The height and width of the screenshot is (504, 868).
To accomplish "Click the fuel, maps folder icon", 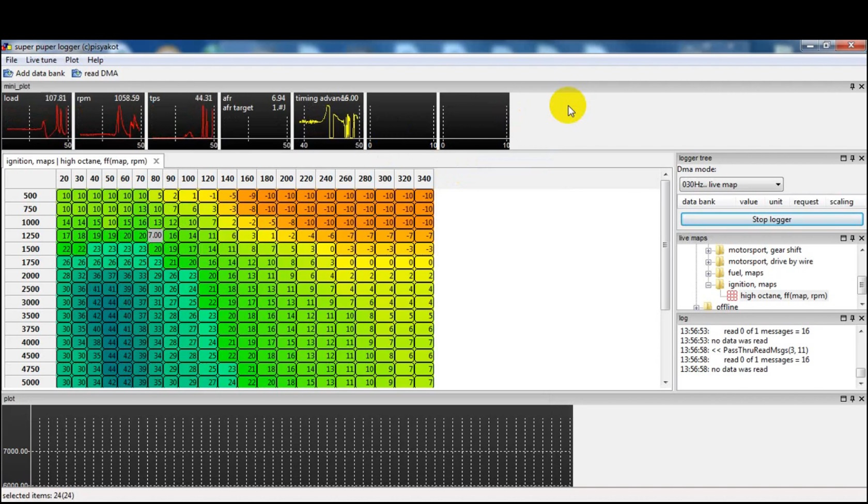I will coord(720,273).
